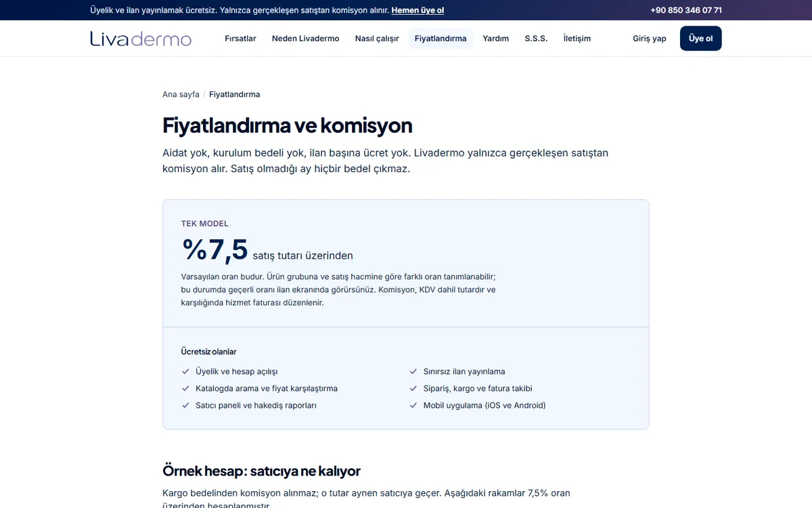Click the Üyelik ve hesap açılışı text
Image resolution: width=812 pixels, height=508 pixels.
[236, 371]
